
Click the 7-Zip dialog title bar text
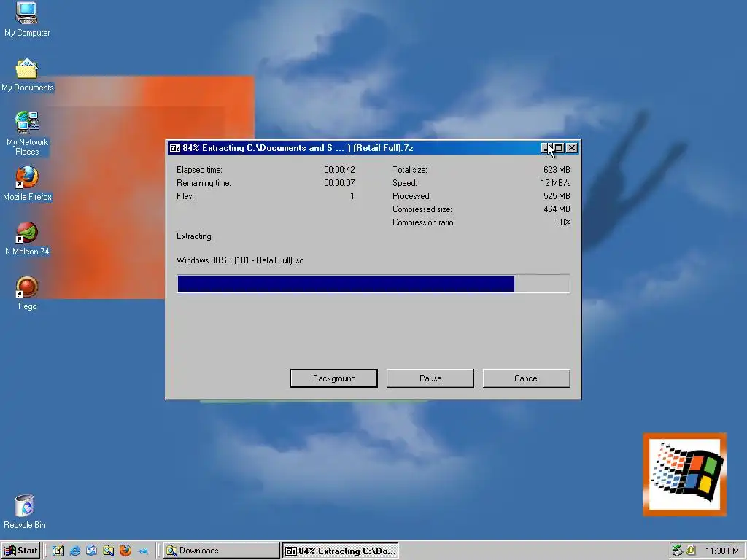298,148
